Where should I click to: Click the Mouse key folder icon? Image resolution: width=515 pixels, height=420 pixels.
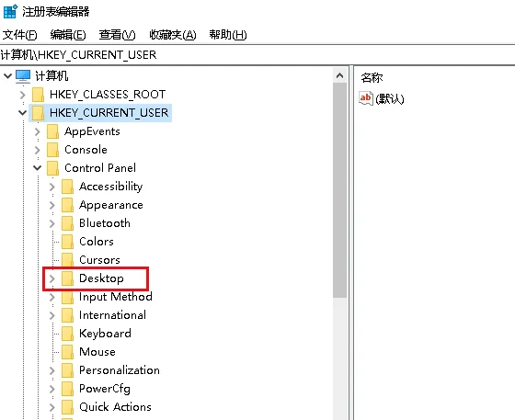(67, 352)
